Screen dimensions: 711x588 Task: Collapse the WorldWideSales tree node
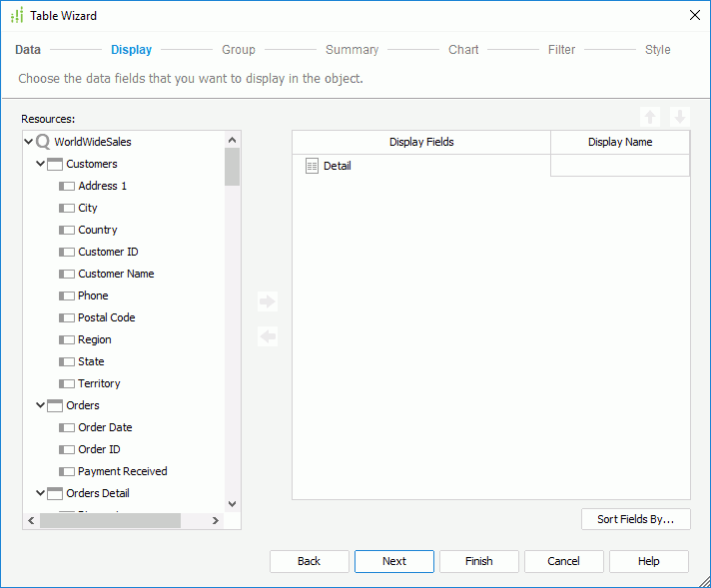(x=29, y=142)
